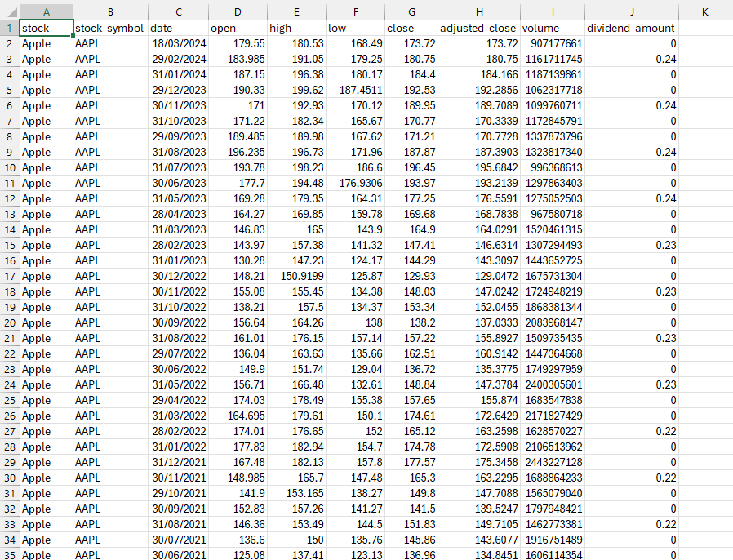This screenshot has width=733, height=560.
Task: Click the 'close' header cell
Action: pyautogui.click(x=411, y=28)
